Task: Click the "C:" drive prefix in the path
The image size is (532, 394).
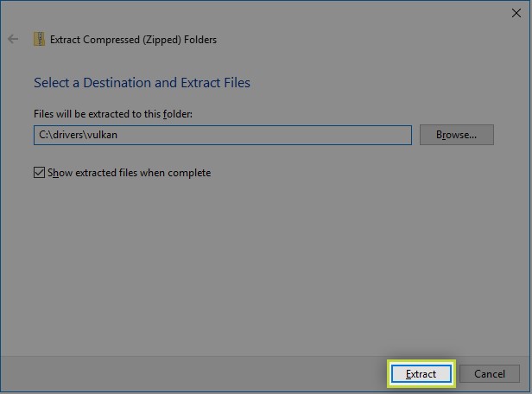Action: click(43, 135)
